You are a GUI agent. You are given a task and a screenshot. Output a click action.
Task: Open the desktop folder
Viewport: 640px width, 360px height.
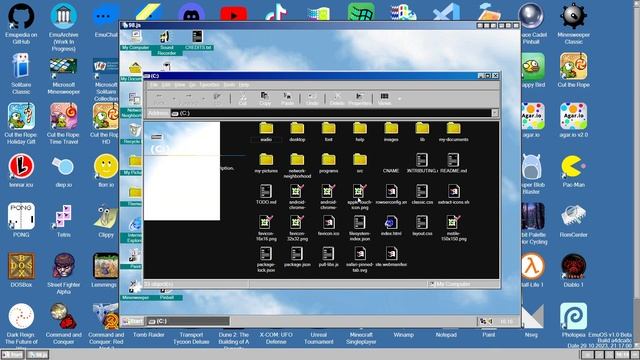(297, 132)
